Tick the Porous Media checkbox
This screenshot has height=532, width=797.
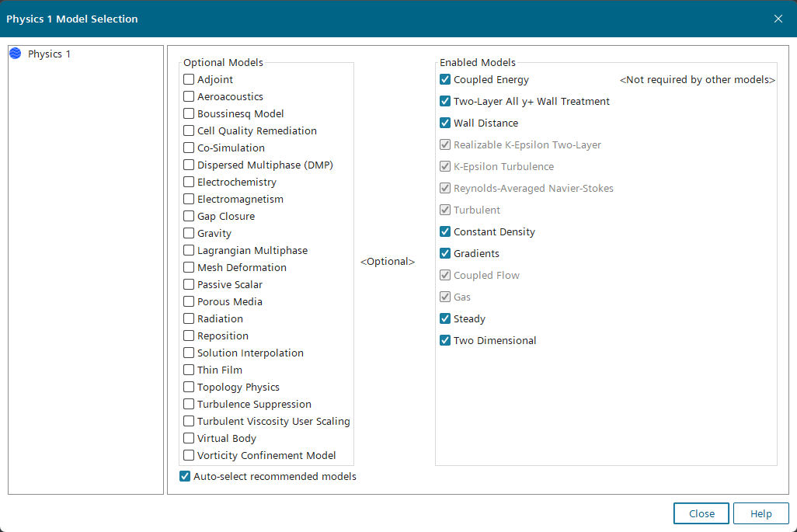click(x=189, y=301)
